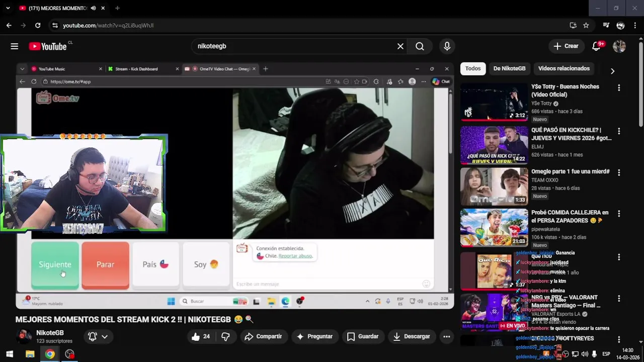
Task: Click the COMIDA CALLEJERA thumbnail 21:03
Action: coord(494,228)
